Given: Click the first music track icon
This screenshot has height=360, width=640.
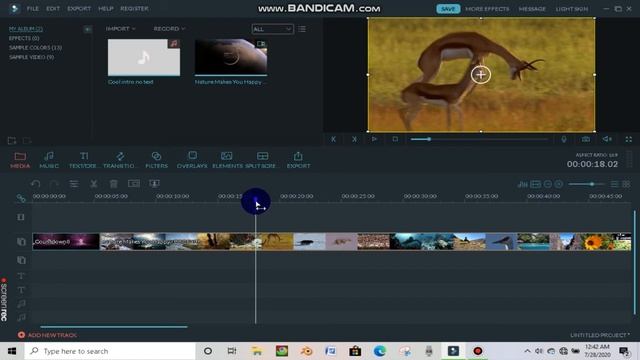Looking at the screenshot, I should point(21,304).
